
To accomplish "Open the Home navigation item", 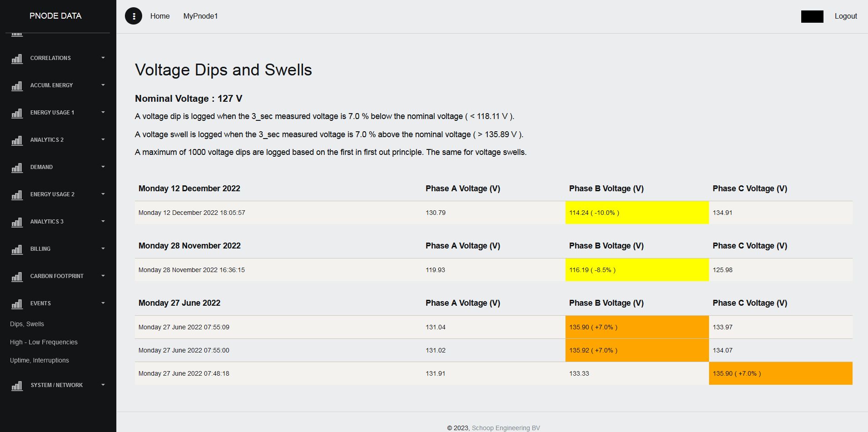I will (160, 16).
